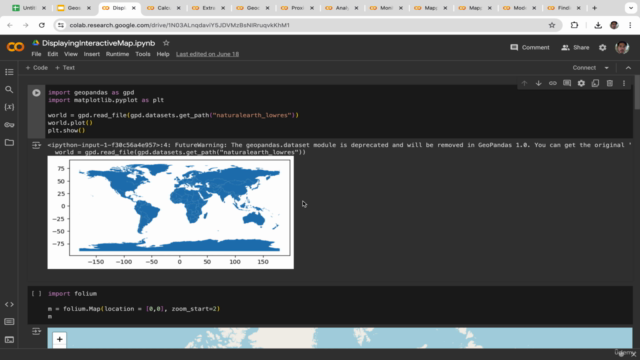
Task: Reload the browser page
Action: (42, 25)
